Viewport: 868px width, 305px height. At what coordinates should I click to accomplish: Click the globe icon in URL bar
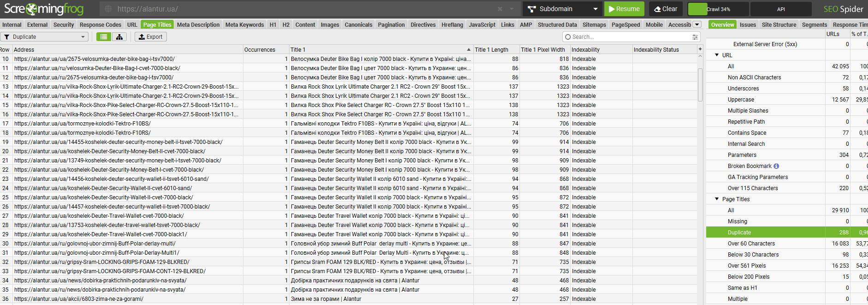pos(108,9)
